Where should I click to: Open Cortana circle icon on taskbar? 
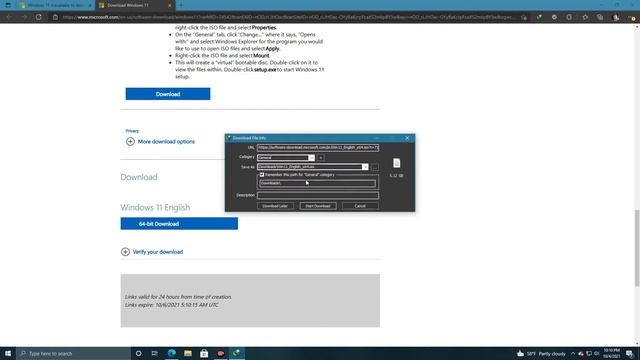point(138,353)
